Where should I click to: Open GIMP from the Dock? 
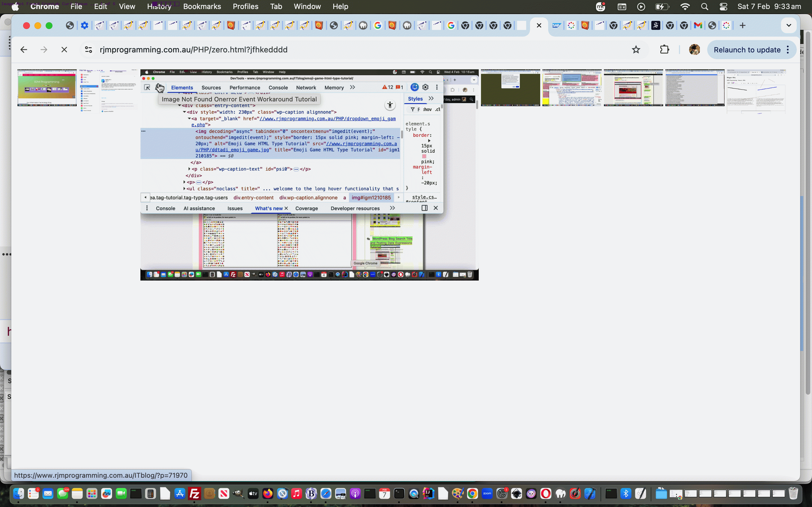(x=239, y=493)
